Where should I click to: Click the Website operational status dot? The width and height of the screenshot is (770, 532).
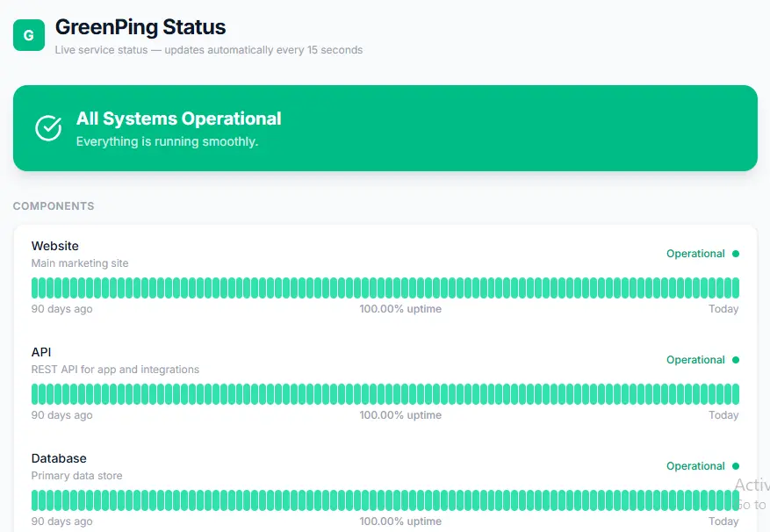(x=736, y=254)
